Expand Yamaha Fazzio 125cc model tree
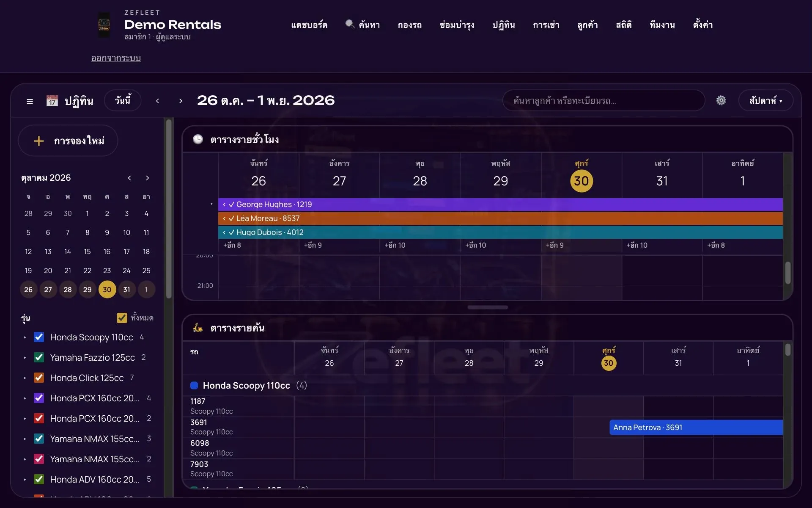Viewport: 812px width, 508px height. tap(25, 358)
